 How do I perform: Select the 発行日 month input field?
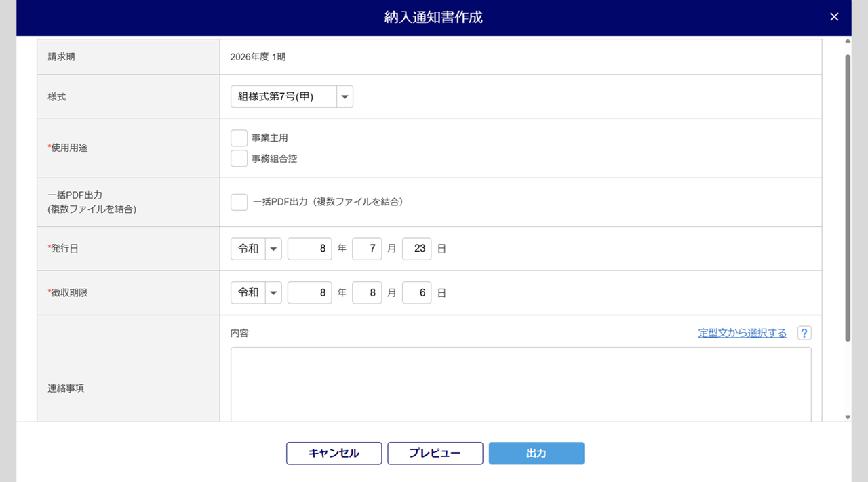point(367,249)
